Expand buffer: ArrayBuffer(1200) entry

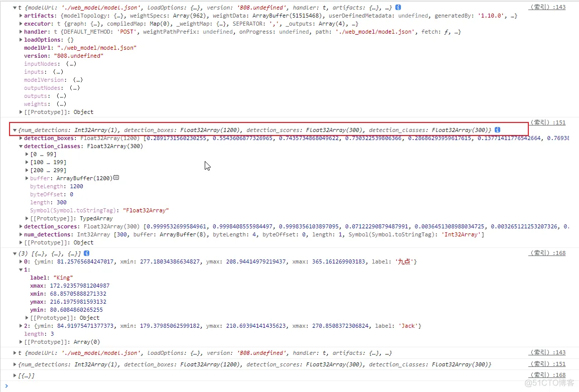click(x=27, y=178)
